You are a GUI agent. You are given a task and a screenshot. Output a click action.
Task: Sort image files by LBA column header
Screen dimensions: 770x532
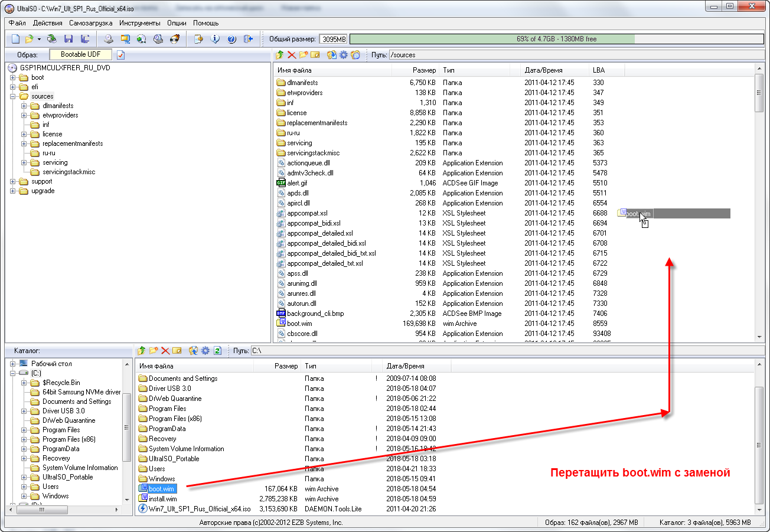(607, 70)
